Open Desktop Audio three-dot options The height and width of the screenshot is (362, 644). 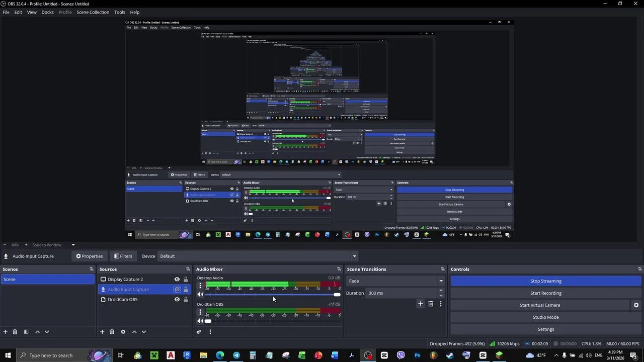click(x=200, y=286)
